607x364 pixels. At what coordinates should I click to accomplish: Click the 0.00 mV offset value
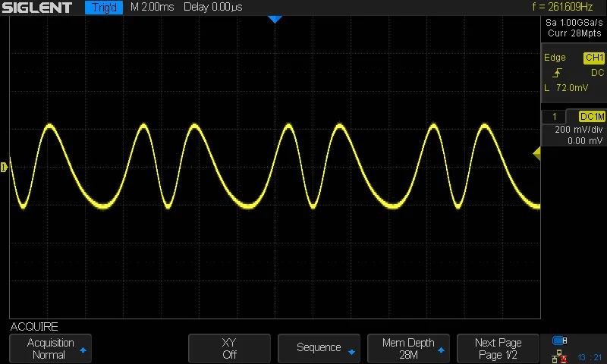pyautogui.click(x=585, y=141)
